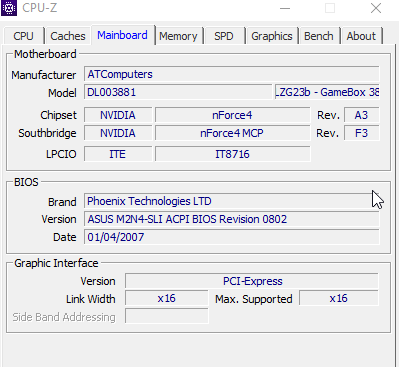Open the Graphics tab
The image size is (399, 367).
[x=272, y=36]
